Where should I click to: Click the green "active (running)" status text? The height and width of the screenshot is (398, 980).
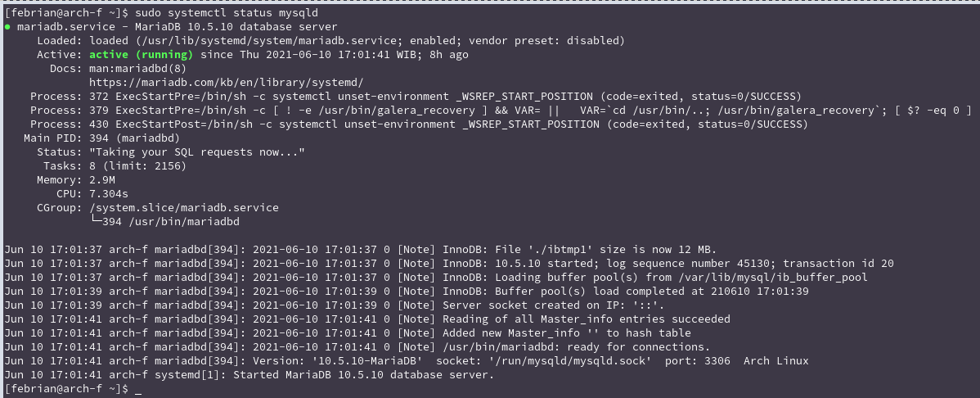[x=141, y=55]
